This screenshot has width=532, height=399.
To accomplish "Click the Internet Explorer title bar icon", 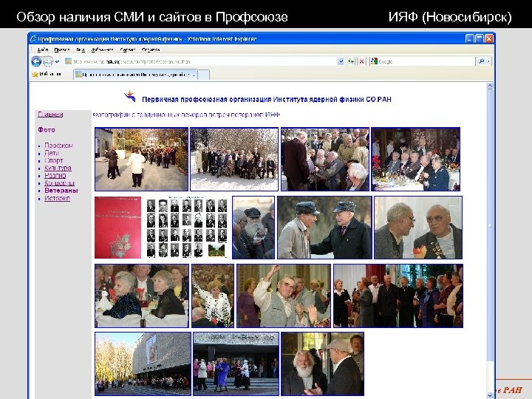I will pos(33,38).
